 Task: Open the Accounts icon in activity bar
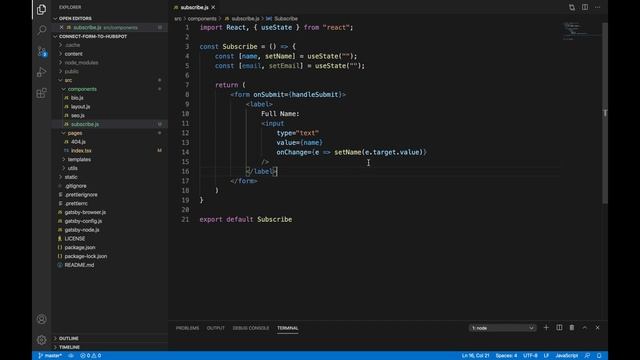[41, 319]
